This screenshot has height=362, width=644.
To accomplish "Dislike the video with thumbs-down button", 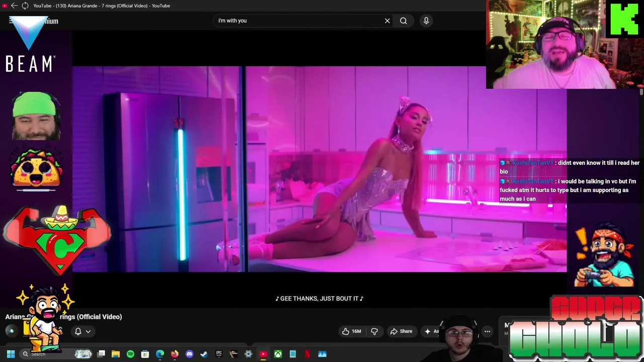I will coord(374,331).
